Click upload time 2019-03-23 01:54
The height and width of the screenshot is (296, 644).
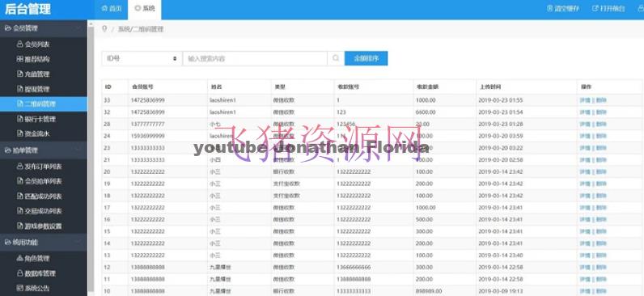coord(500,112)
